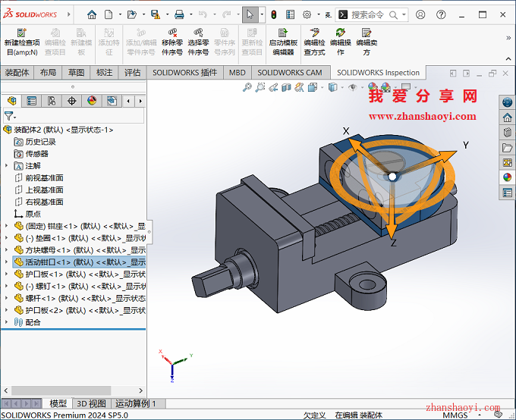Viewport: 516px width, 420px height.
Task: Click the user login icon
Action: (x=420, y=14)
